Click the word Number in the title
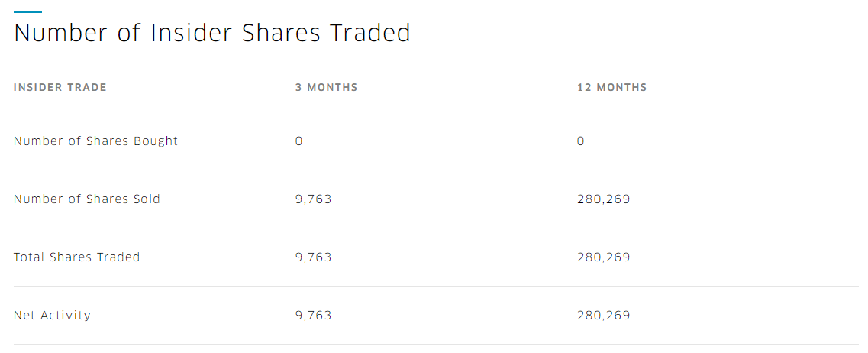Screen dimensions: 868x353 tap(61, 34)
